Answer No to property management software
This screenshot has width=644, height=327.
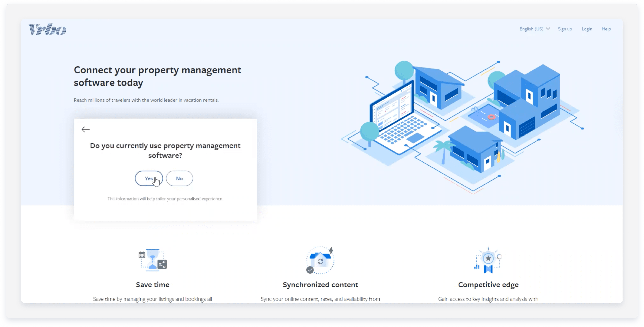coord(179,178)
